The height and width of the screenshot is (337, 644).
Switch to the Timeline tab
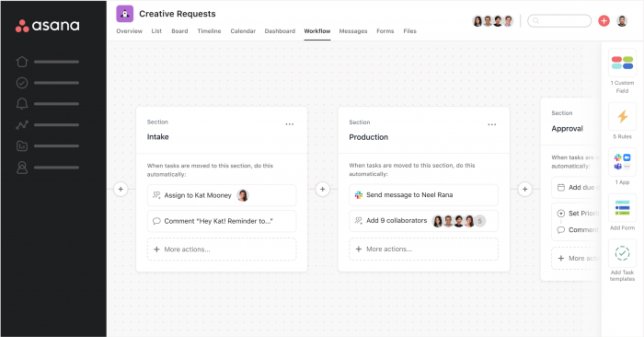click(x=209, y=31)
